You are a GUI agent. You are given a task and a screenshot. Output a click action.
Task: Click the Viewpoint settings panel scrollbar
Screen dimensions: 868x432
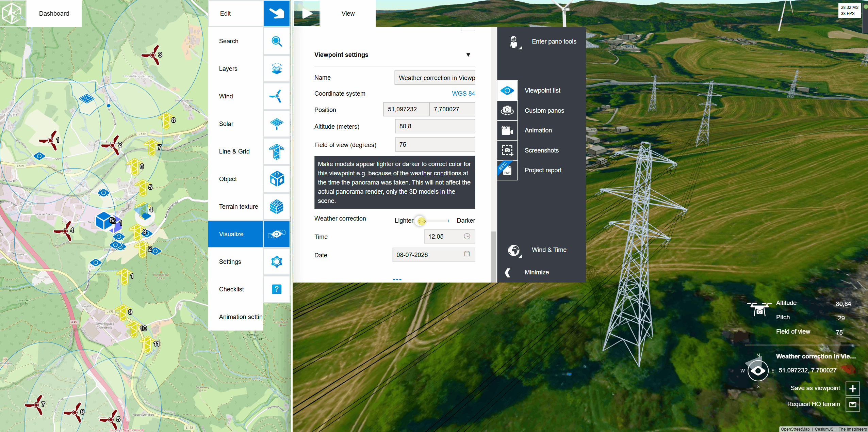tap(493, 256)
